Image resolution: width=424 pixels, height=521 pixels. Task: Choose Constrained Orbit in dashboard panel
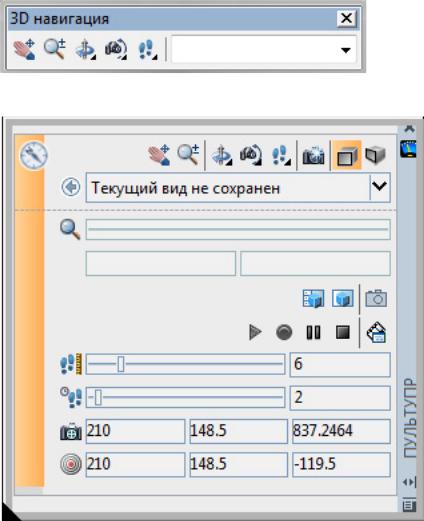[222, 155]
